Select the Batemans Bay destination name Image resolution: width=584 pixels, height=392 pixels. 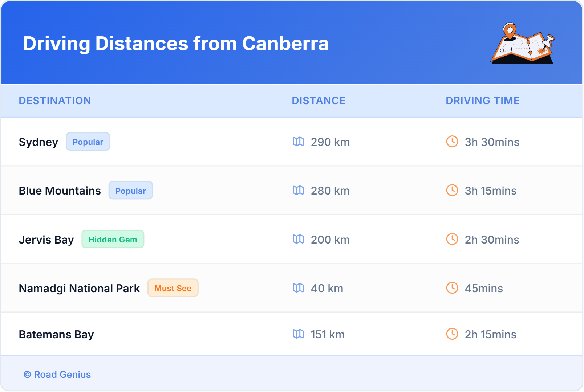click(56, 334)
